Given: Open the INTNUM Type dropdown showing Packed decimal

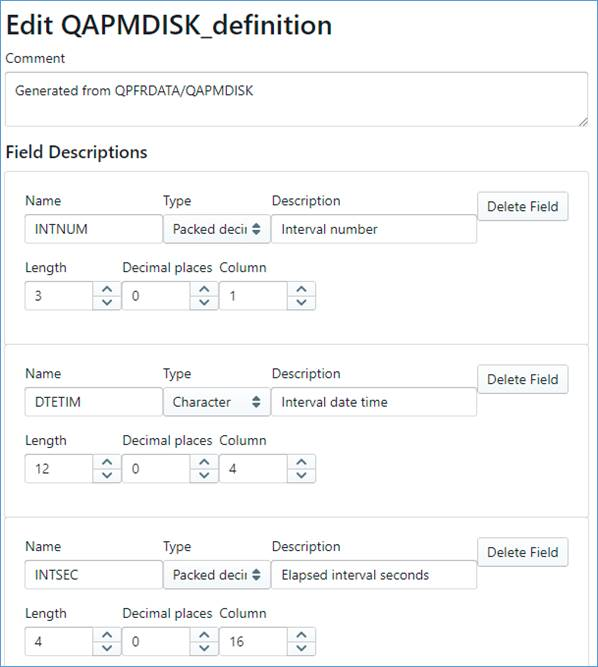Looking at the screenshot, I should click(217, 229).
